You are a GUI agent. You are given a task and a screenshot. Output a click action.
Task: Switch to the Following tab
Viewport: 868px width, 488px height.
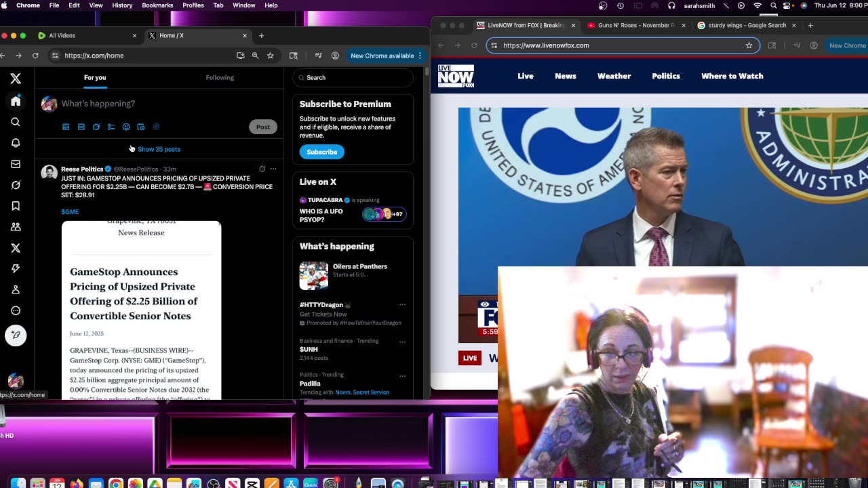220,77
